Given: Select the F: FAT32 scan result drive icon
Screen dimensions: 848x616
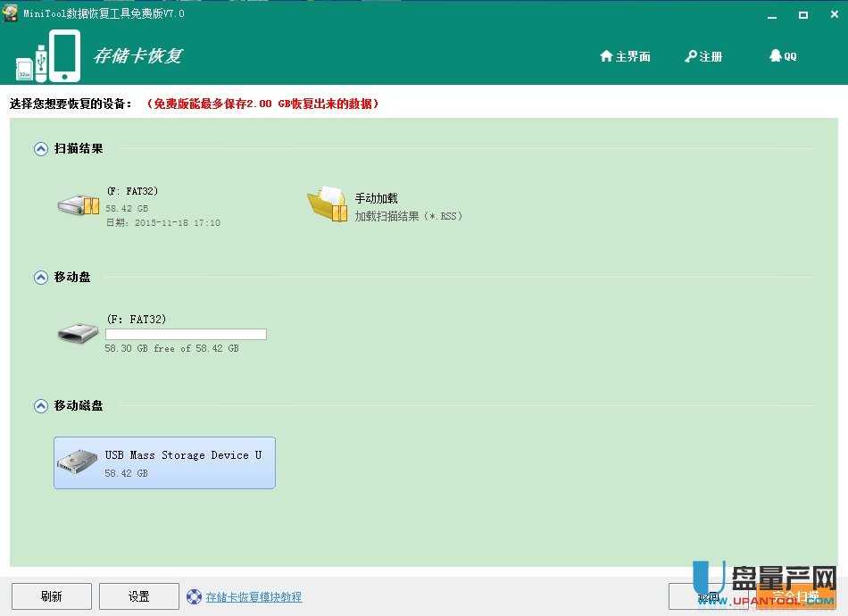Looking at the screenshot, I should pyautogui.click(x=78, y=204).
